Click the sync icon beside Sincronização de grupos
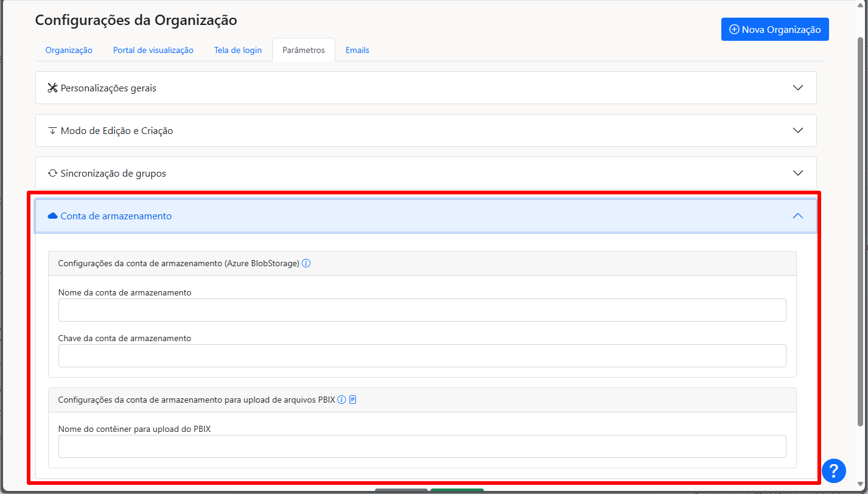The height and width of the screenshot is (494, 868). click(52, 174)
